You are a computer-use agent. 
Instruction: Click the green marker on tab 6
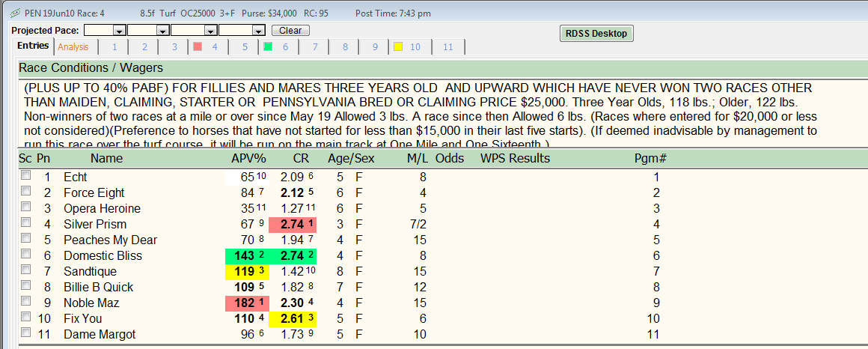[268, 47]
